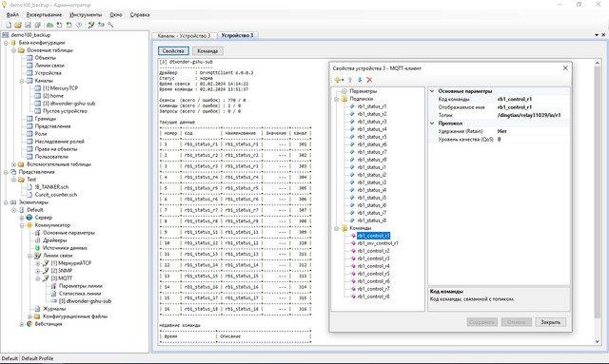Image resolution: width=609 pixels, height=364 pixels.
Task: Delete item with red X icon
Action: [x=369, y=80]
